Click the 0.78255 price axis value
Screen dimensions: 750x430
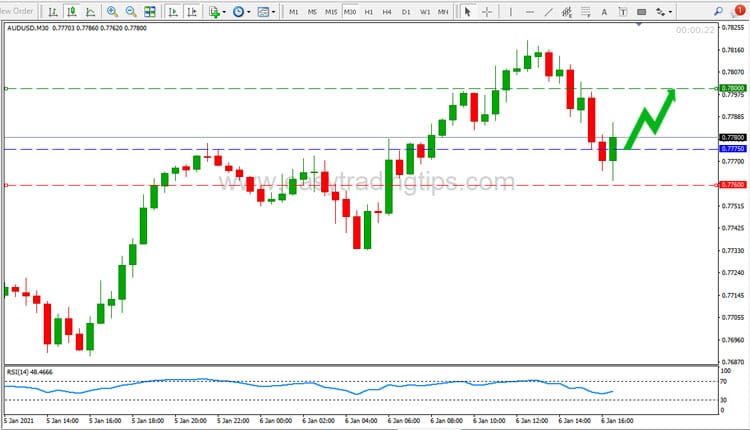point(732,28)
